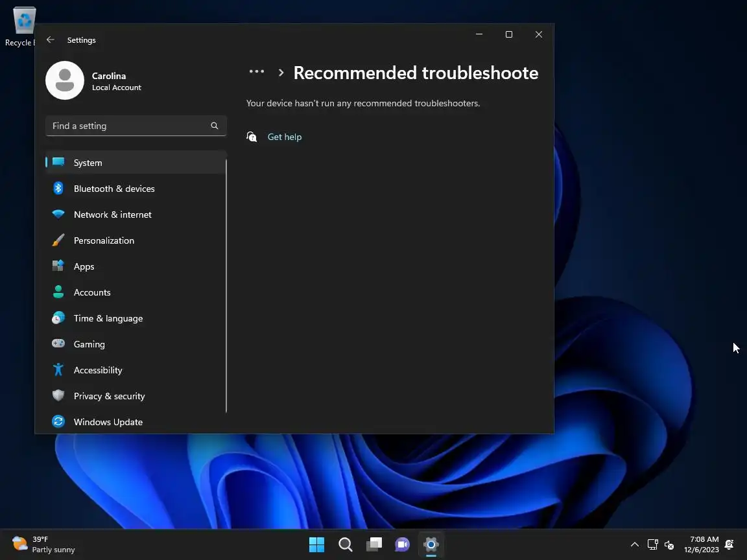
Task: Minimize the Settings window
Action: (479, 34)
